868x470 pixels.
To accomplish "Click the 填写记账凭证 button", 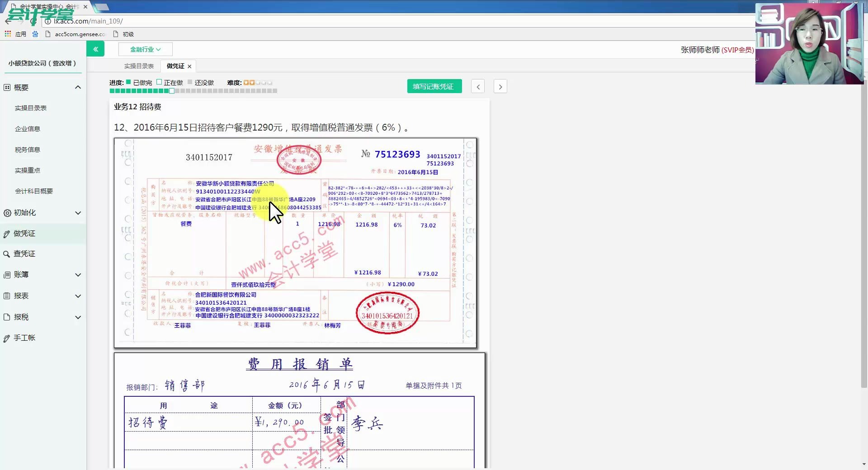I will tap(434, 86).
